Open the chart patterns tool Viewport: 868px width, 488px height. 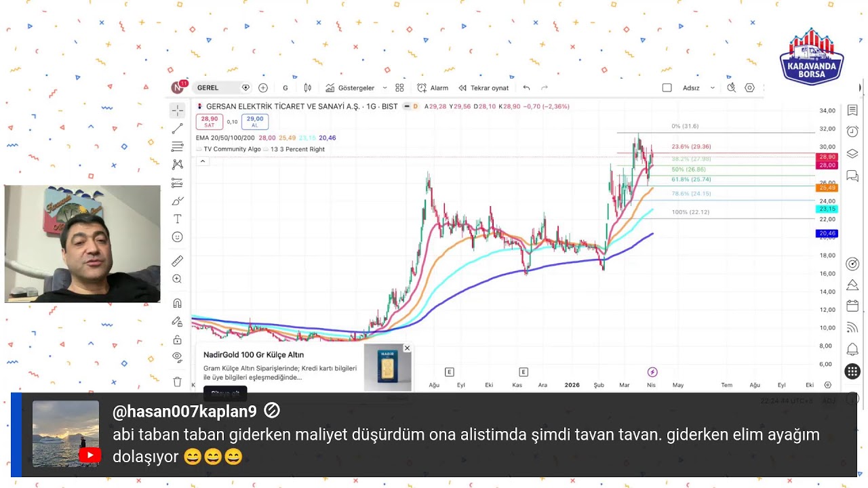(177, 164)
